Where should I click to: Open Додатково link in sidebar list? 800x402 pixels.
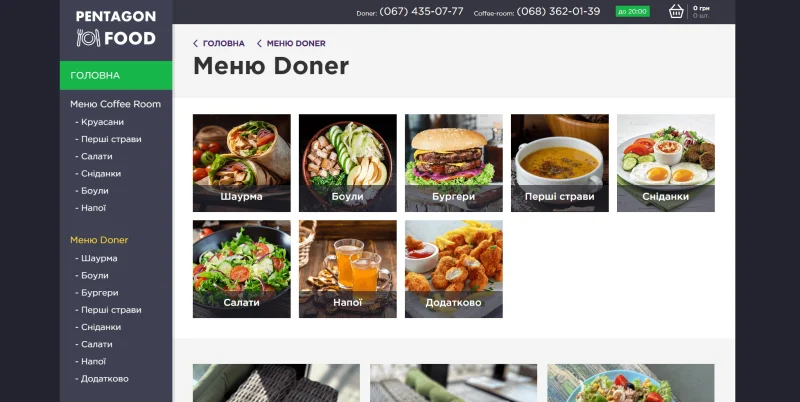coord(102,379)
